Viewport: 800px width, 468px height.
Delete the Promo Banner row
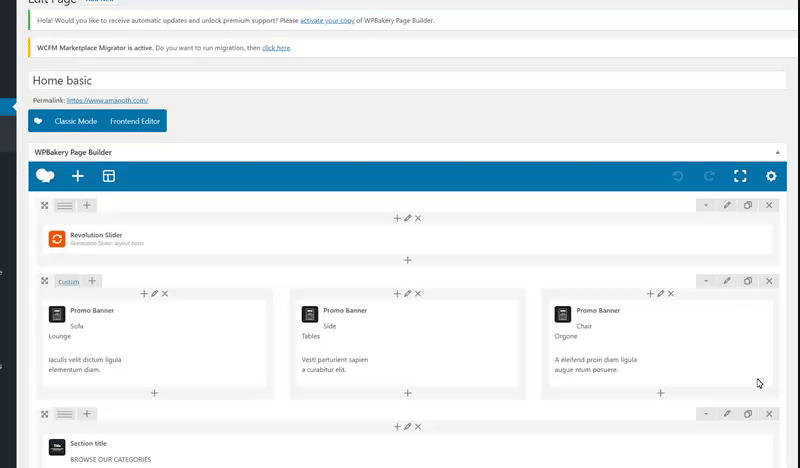tap(769, 281)
